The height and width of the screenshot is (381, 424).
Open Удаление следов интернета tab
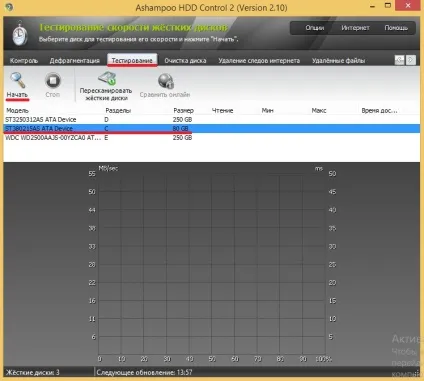point(259,60)
